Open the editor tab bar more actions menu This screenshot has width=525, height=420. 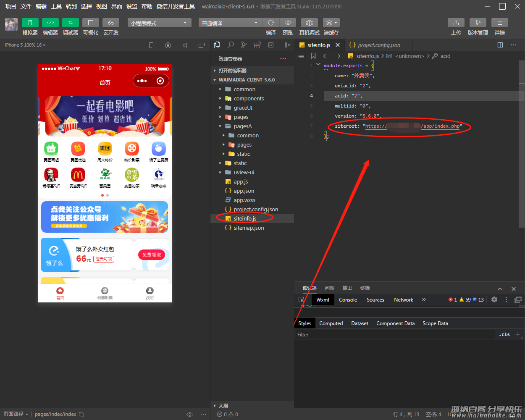[x=514, y=45]
